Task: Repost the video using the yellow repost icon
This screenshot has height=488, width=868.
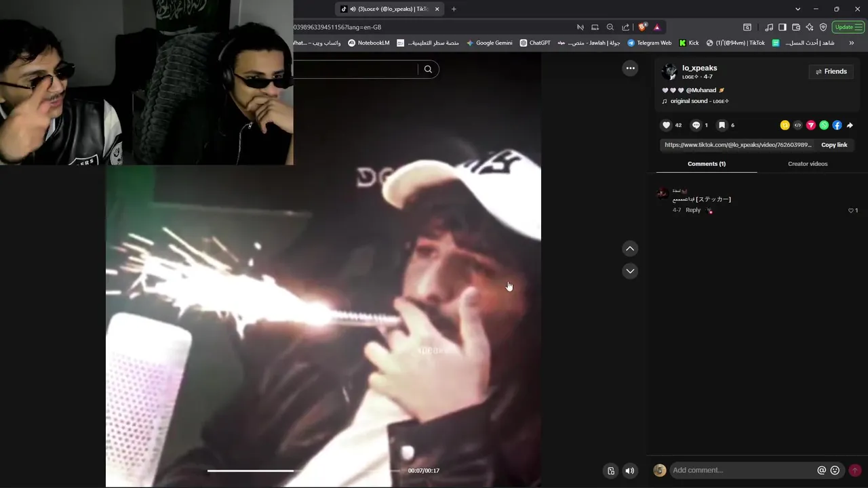Action: (x=785, y=125)
